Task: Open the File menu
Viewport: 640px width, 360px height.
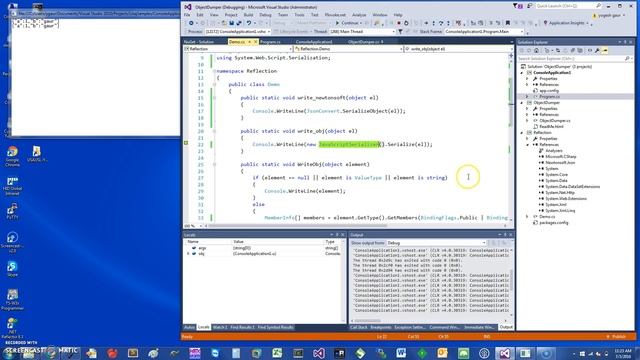Action: point(187,15)
